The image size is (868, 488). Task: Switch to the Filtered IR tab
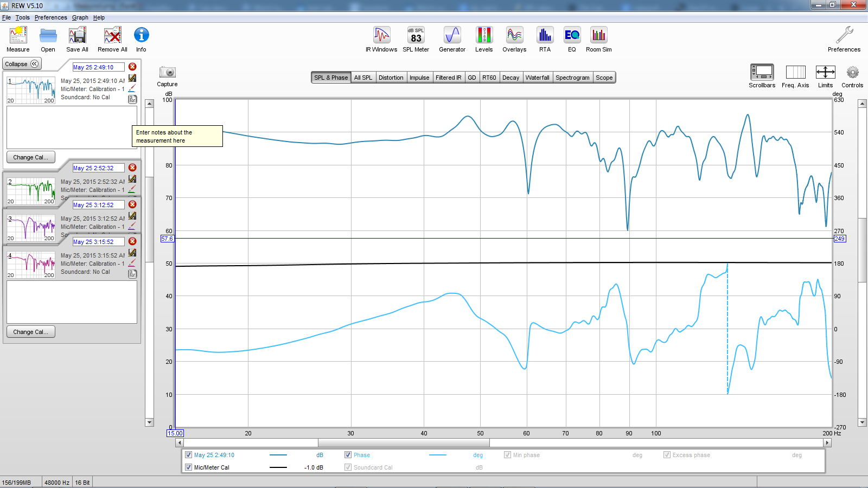coord(448,78)
